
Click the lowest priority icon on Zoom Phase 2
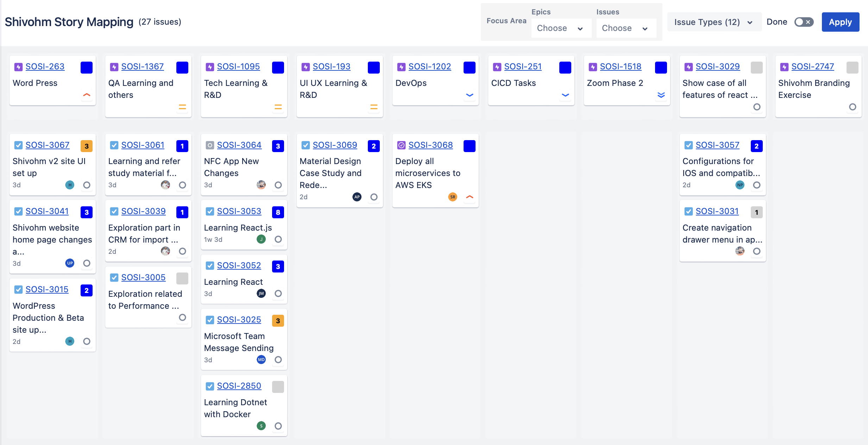[661, 95]
